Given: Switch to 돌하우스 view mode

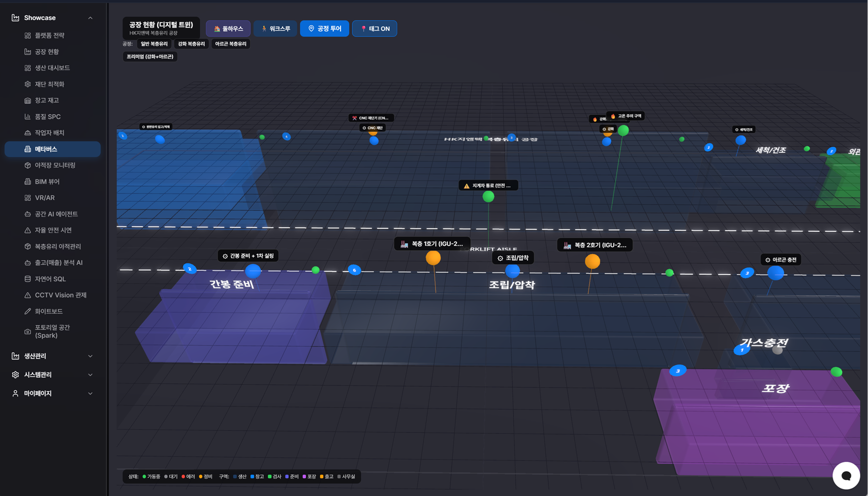Looking at the screenshot, I should pos(228,29).
